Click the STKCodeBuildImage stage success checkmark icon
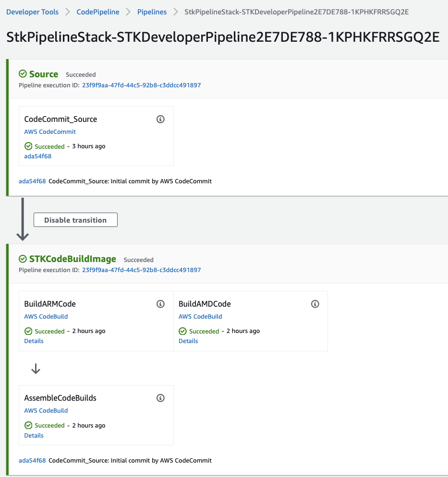The image size is (448, 477). tap(23, 259)
